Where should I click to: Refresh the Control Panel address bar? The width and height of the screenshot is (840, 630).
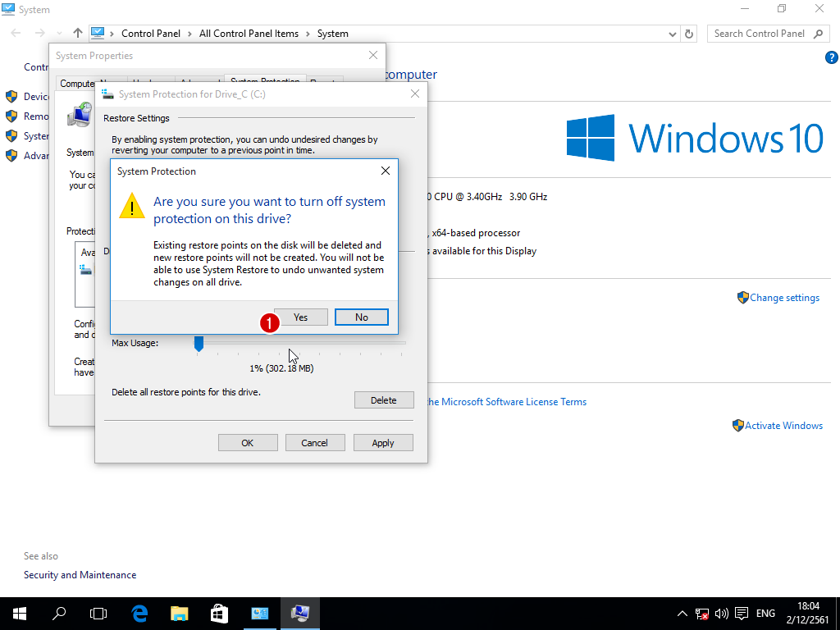(x=689, y=34)
